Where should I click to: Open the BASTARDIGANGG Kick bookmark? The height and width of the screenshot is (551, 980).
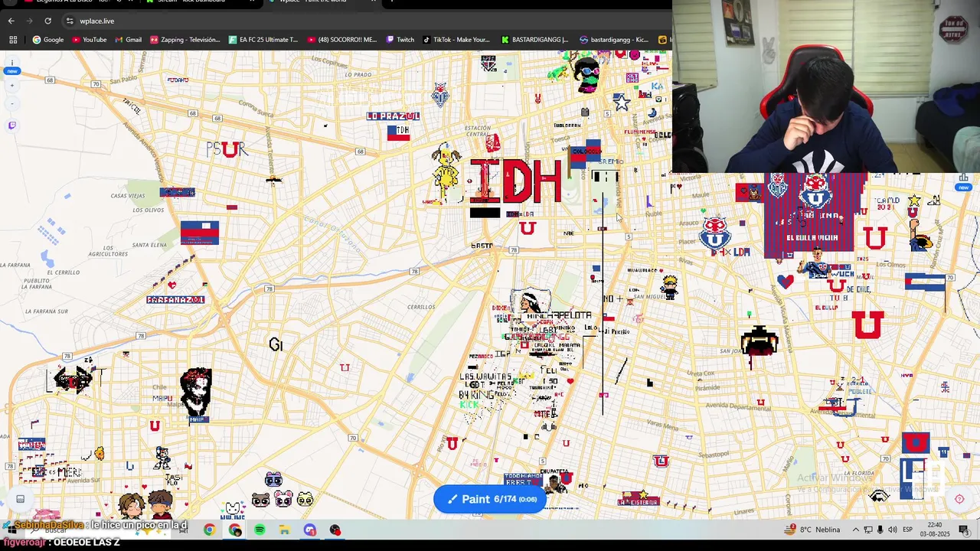click(534, 40)
